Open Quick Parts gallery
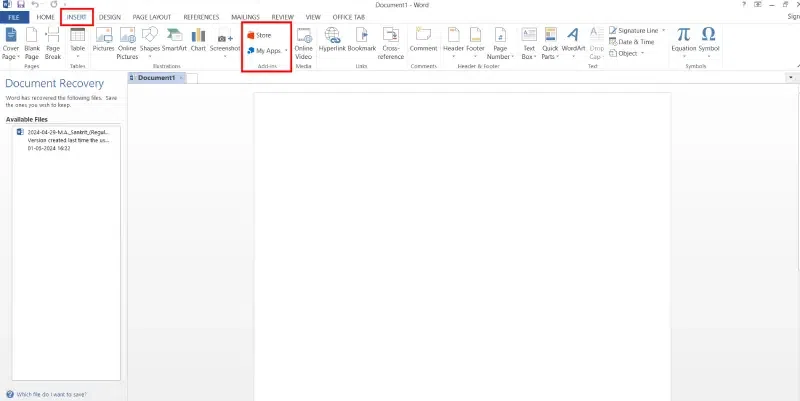The width and height of the screenshot is (800, 401). (x=550, y=43)
